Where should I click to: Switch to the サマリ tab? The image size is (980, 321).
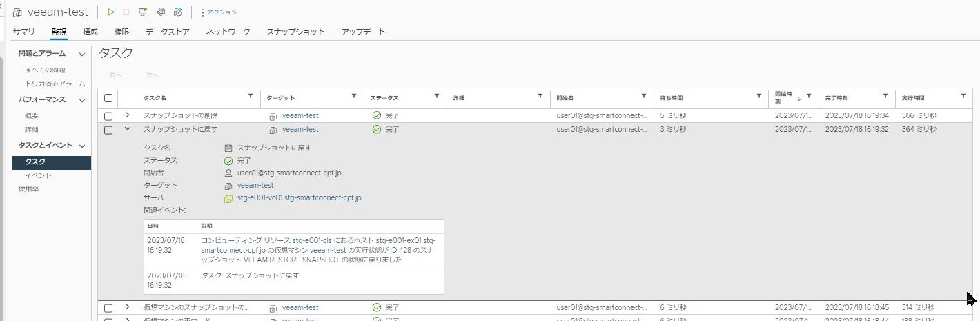23,32
